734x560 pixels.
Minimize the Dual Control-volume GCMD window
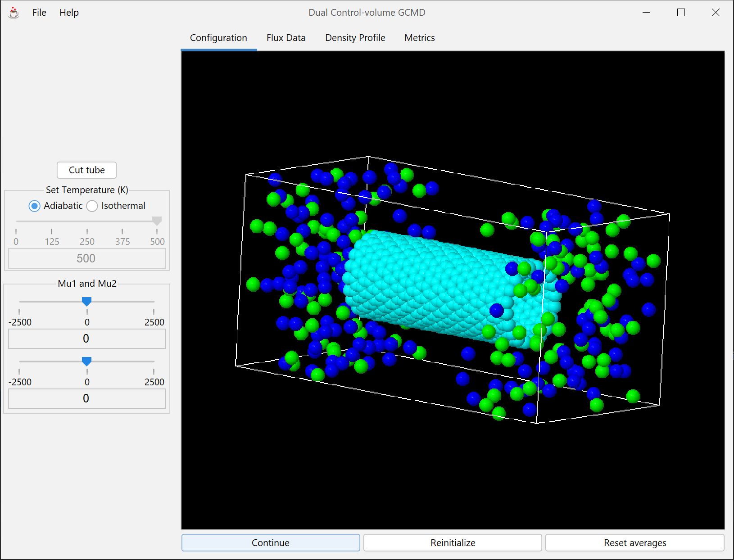pos(647,13)
